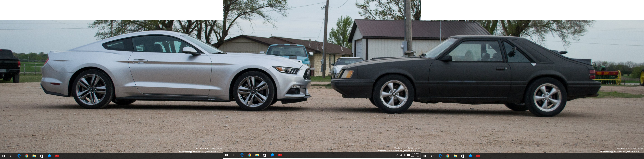The width and height of the screenshot is (644, 159).
Task: Open File Explorer on the right monitor taskbar
Action: (x=455, y=156)
